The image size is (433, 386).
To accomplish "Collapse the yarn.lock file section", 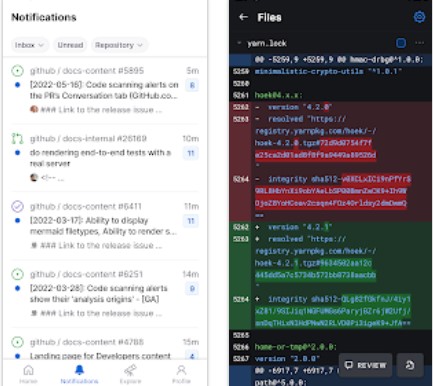I will click(239, 43).
